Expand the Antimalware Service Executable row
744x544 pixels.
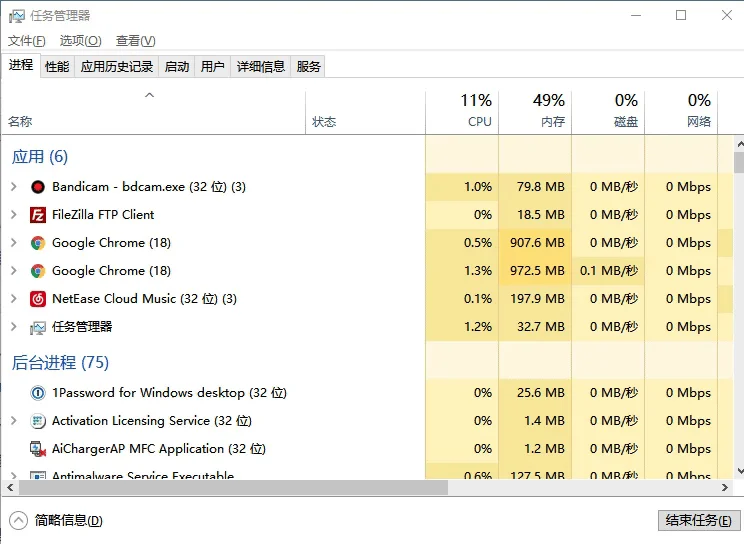tap(14, 475)
